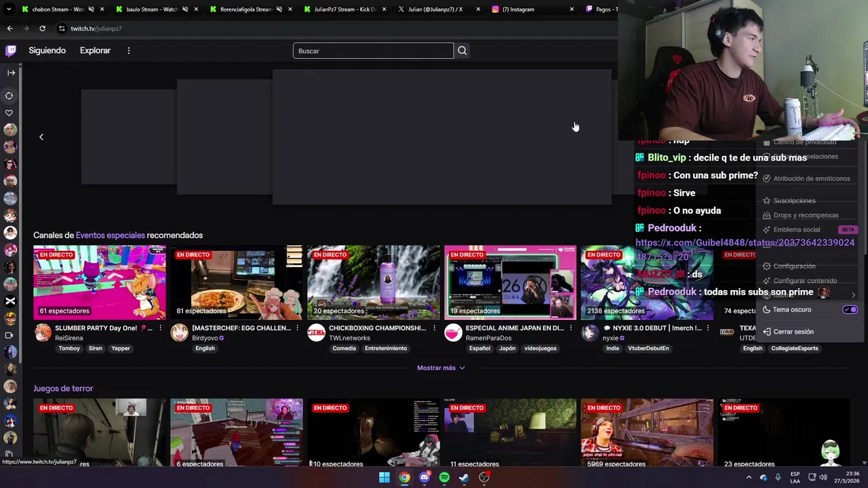Open the 5969 espectadores horror stream thumbnail
Image resolution: width=868 pixels, height=488 pixels.
pyautogui.click(x=647, y=434)
